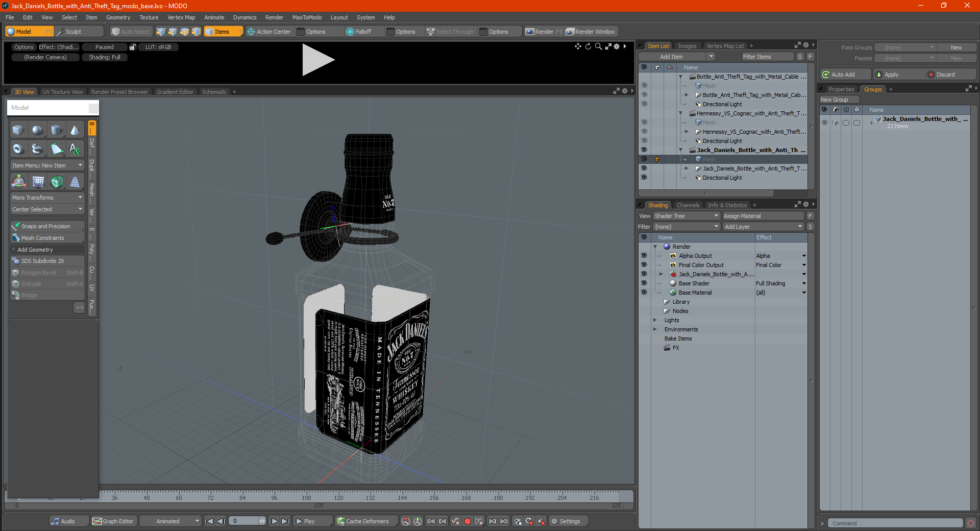Click the preview pan arrows icon
The width and height of the screenshot is (980, 531).
click(578, 46)
